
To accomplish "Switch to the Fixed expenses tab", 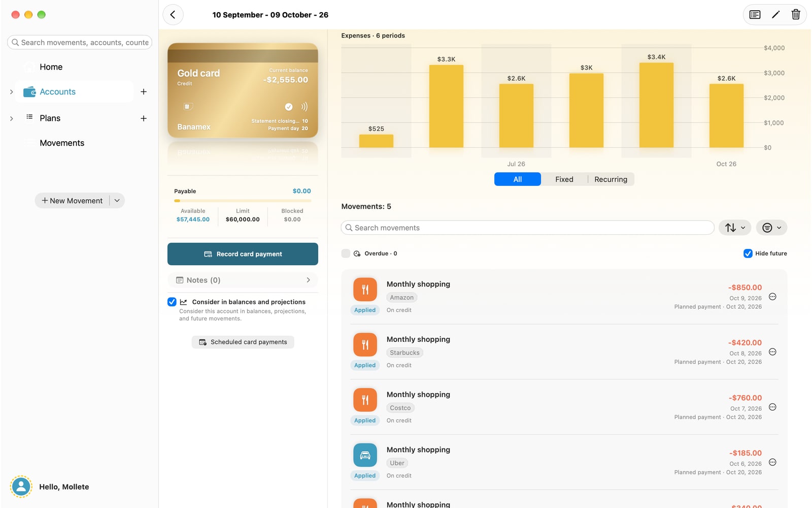I will (x=564, y=179).
